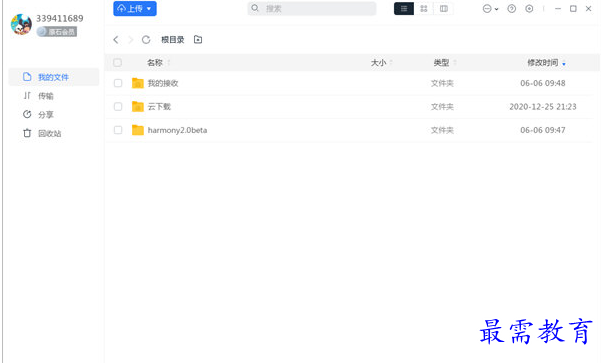Click 文件夹 type in harmony2.0beta row

tap(442, 130)
